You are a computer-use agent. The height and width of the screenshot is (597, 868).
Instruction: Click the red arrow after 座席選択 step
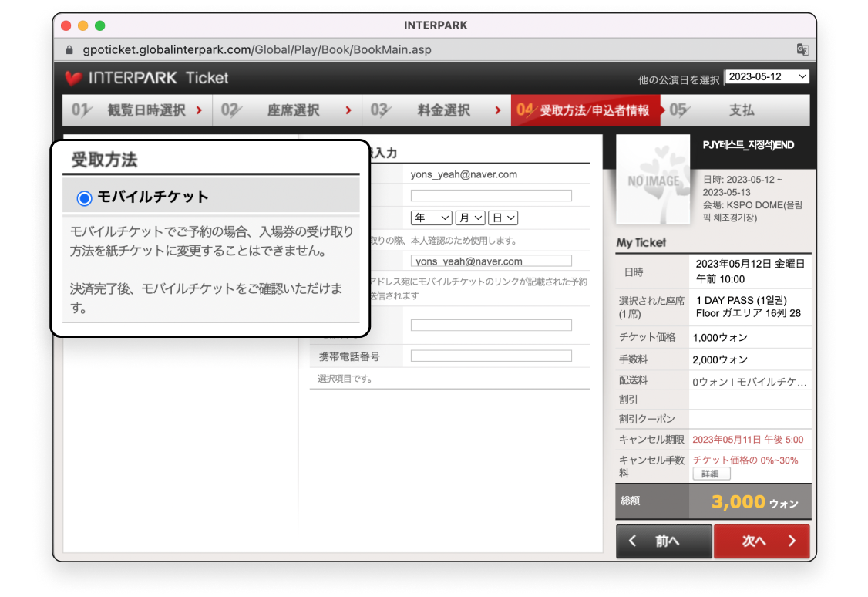coord(348,110)
